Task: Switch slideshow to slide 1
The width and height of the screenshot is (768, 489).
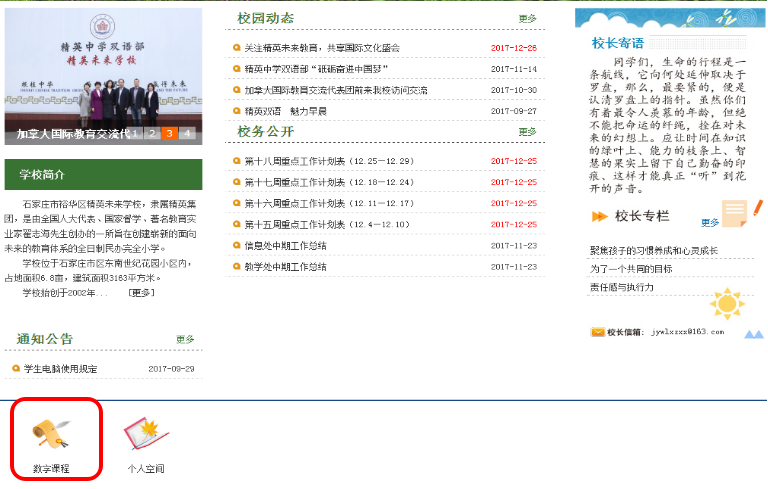Action: [135, 133]
